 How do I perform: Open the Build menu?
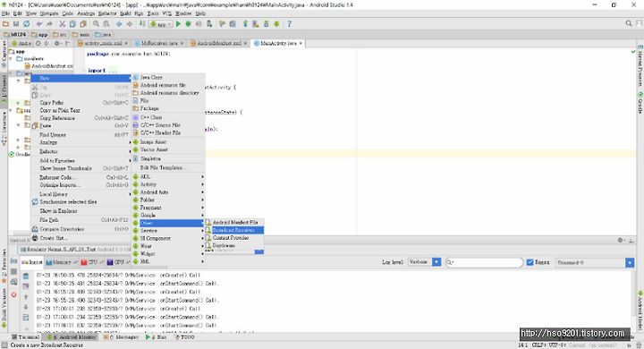click(x=125, y=13)
